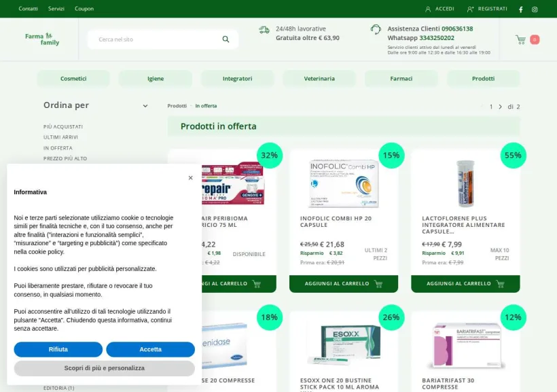The image size is (557, 392).
Task: Sort by PREZZO PIÙ ALTO
Action: [x=65, y=158]
